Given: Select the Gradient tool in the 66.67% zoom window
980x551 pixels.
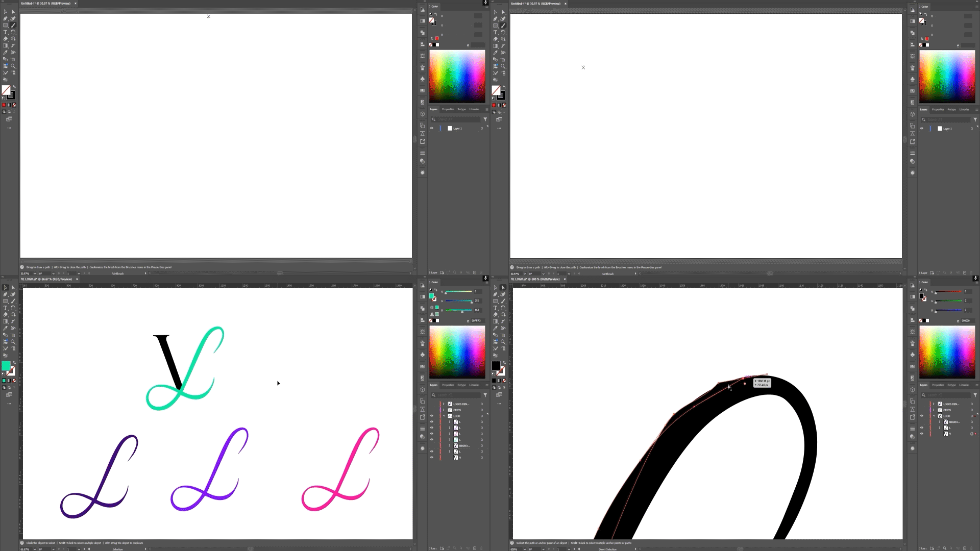Looking at the screenshot, I should (x=6, y=321).
